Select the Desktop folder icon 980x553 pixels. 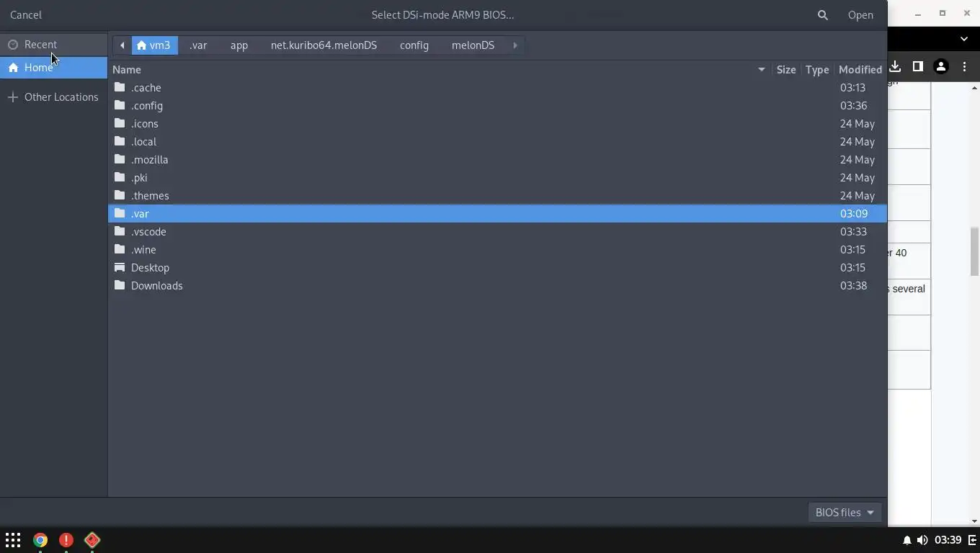point(120,267)
